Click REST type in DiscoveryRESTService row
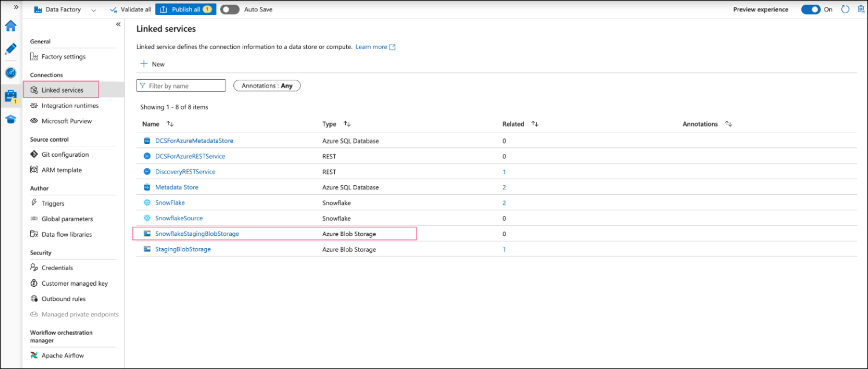 [329, 172]
